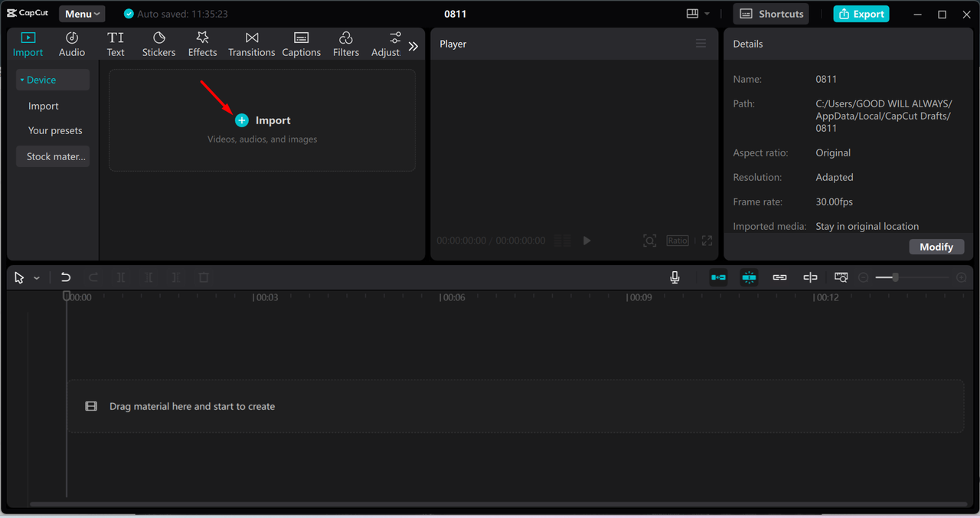Image resolution: width=980 pixels, height=518 pixels.
Task: Click the CapCut logo
Action: point(29,14)
